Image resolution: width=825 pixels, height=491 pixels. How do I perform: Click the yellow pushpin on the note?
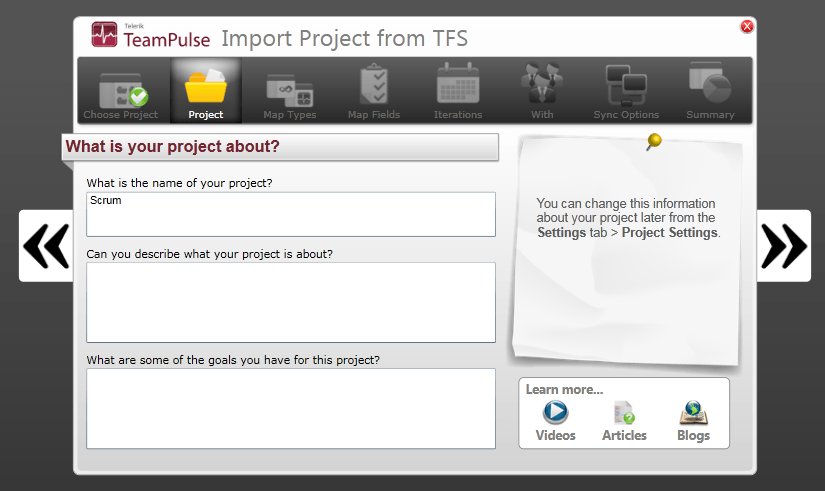click(654, 141)
